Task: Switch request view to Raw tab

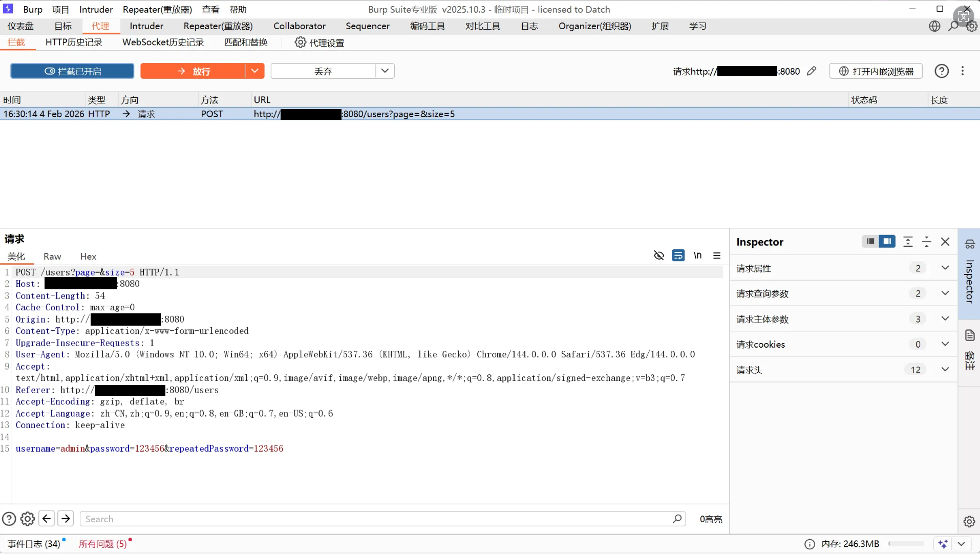Action: 52,257
